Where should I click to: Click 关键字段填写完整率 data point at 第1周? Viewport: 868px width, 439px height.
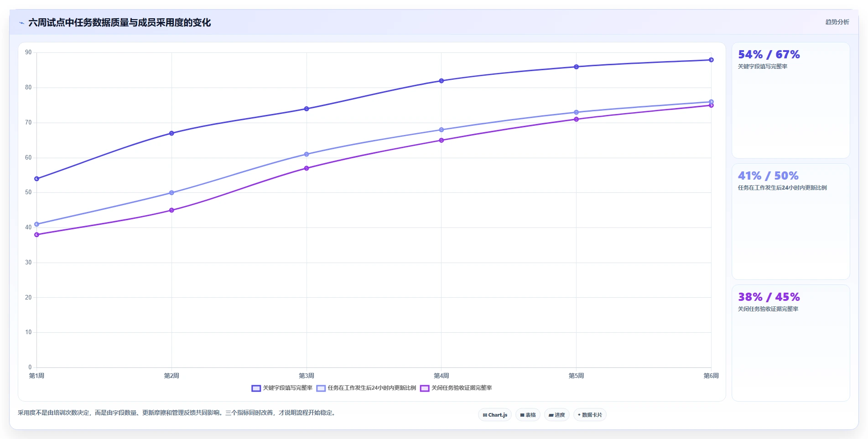pos(37,179)
